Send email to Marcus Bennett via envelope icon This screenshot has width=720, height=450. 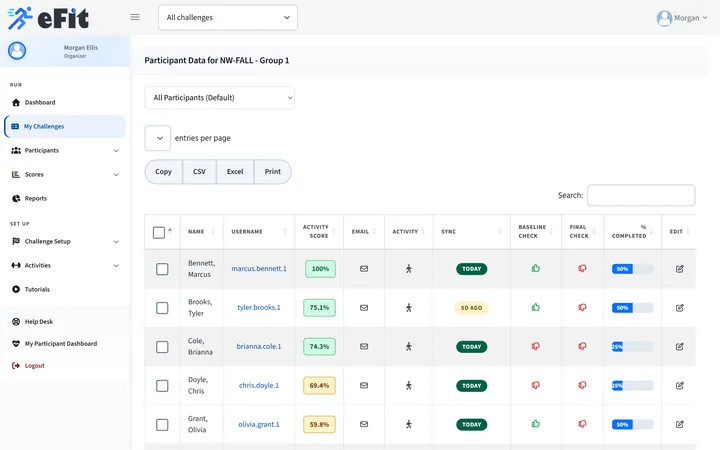point(364,269)
